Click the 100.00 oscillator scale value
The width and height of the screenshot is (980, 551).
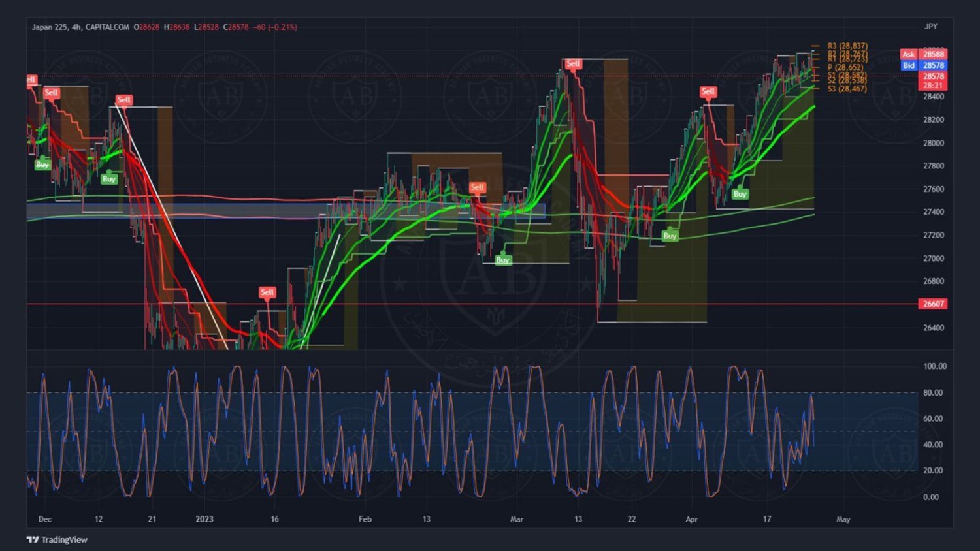click(935, 366)
